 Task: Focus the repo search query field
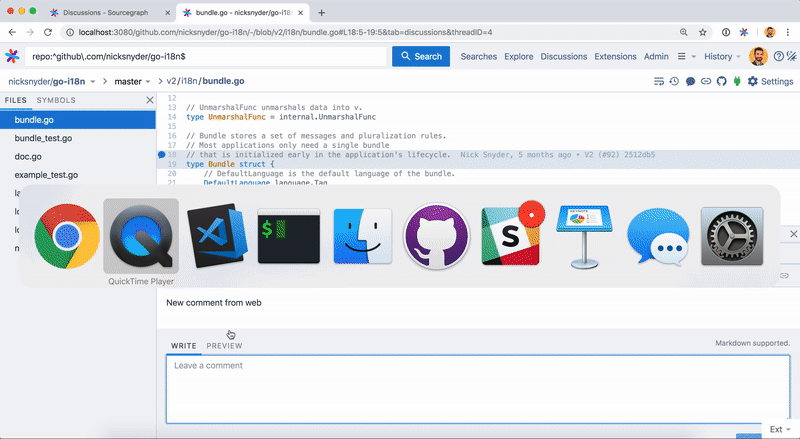coord(207,56)
